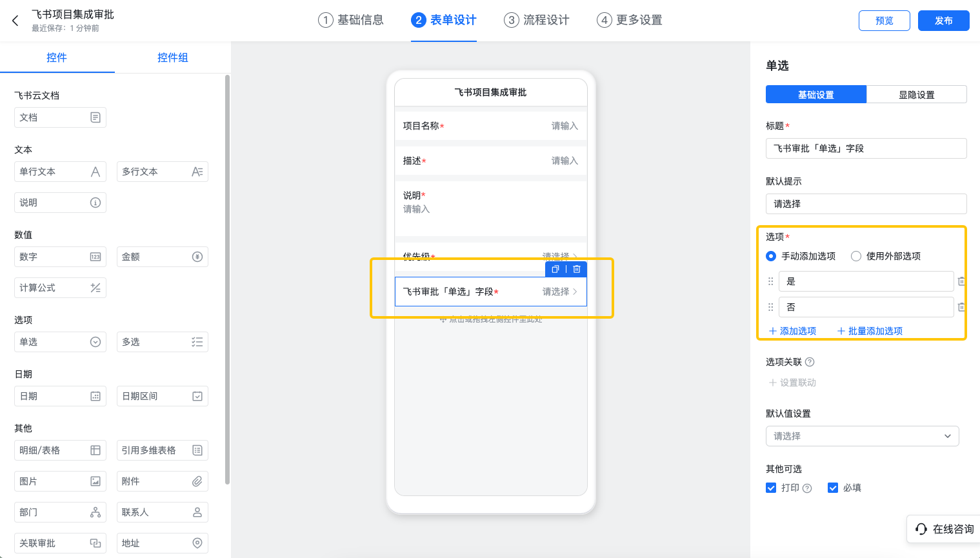Screen dimensions: 980x558
Task: Delete option 否 with its trash icon
Action: click(961, 307)
